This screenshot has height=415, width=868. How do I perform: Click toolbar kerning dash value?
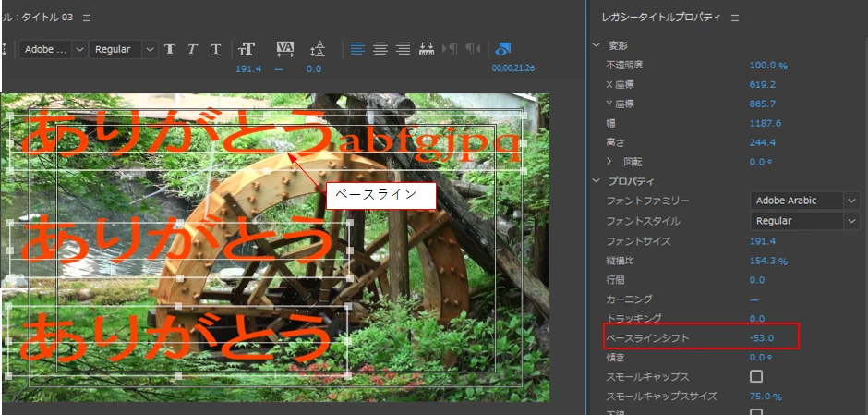tap(279, 68)
